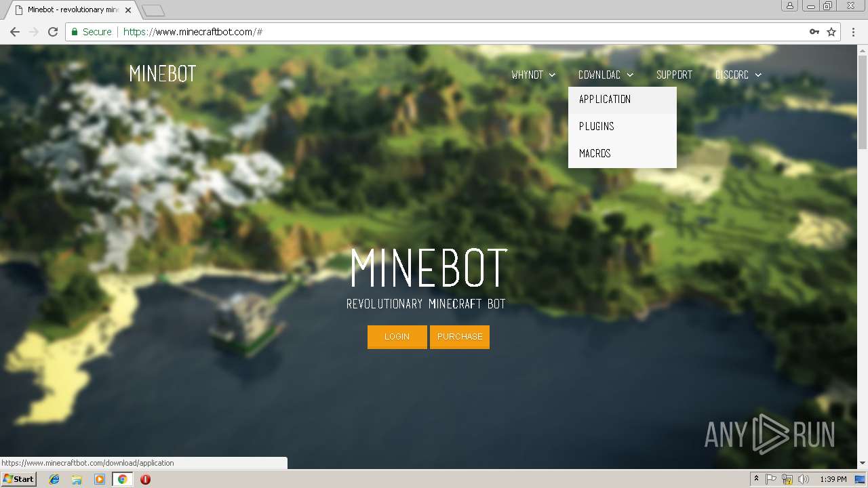868x488 pixels.
Task: Click the red Opera taskbar icon
Action: pos(145,479)
